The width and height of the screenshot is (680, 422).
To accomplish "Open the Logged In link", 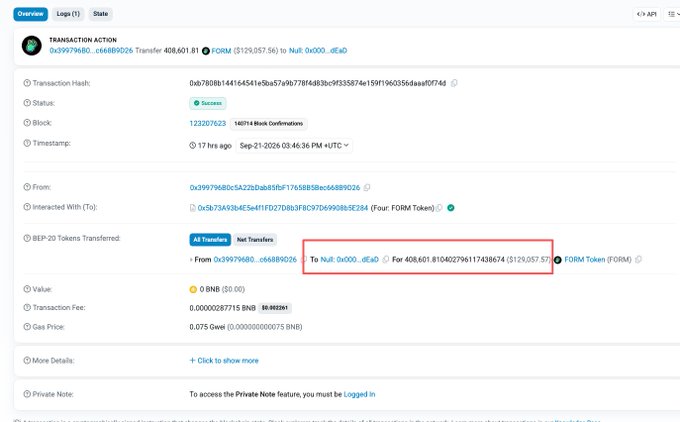I will [359, 394].
